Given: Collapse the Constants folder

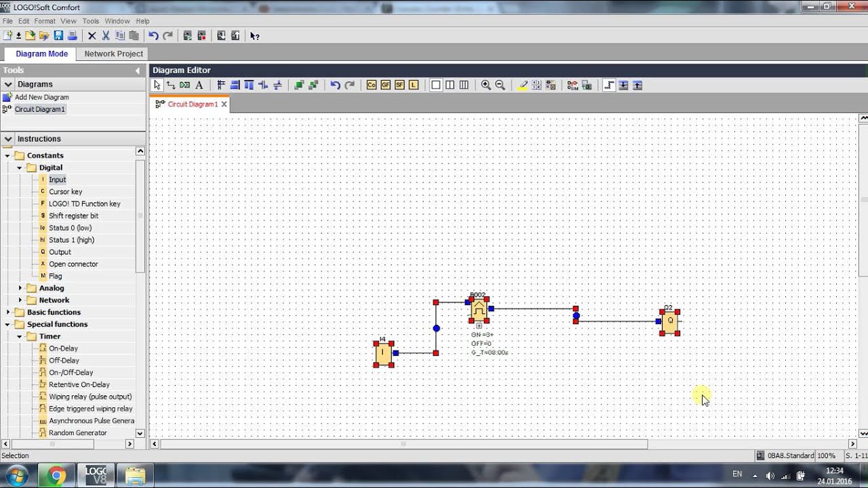Looking at the screenshot, I should 7,156.
